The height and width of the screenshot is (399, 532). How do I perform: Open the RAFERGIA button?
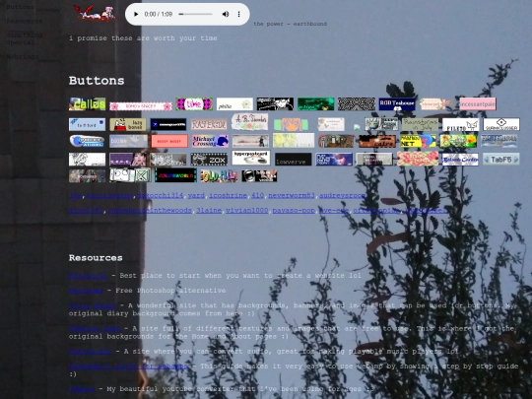[x=209, y=124]
